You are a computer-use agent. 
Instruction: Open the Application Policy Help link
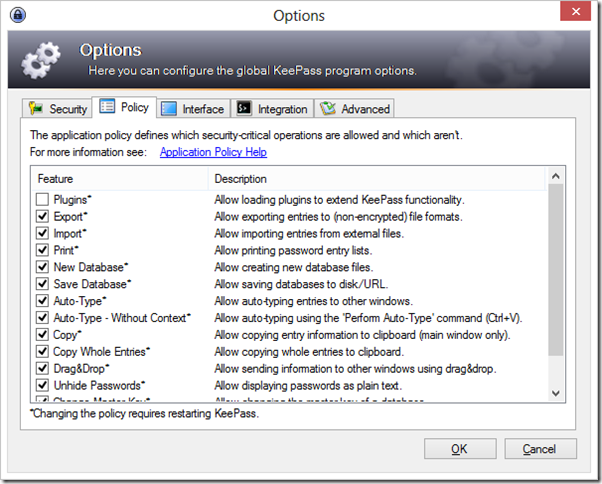point(213,152)
